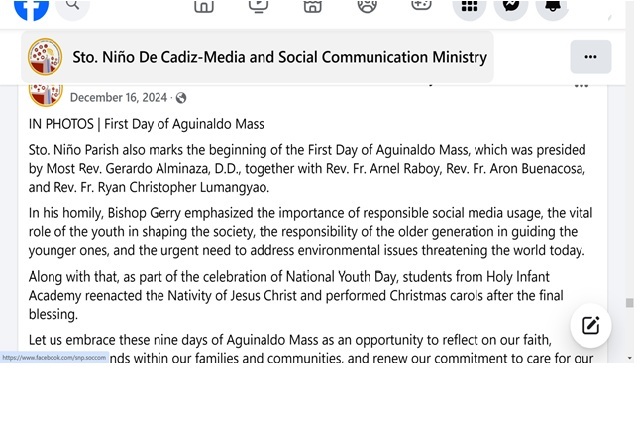
Task: Open the Marketplace icon
Action: tap(313, 7)
